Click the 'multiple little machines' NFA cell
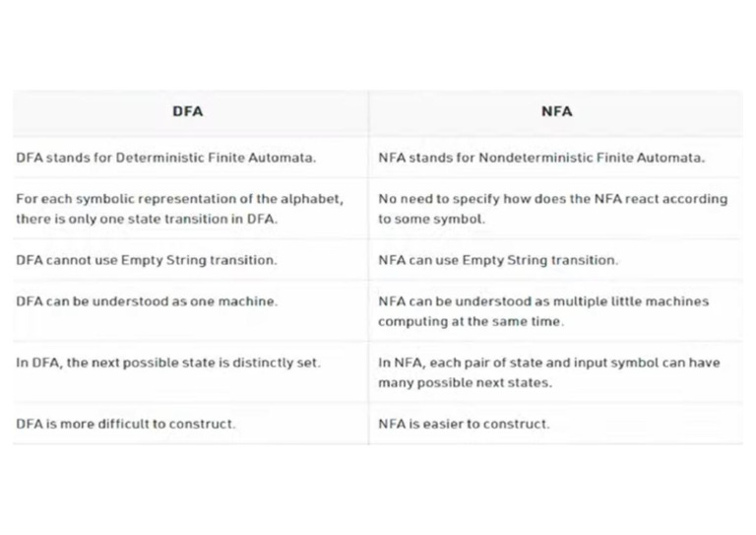The width and height of the screenshot is (756, 535). [543, 311]
